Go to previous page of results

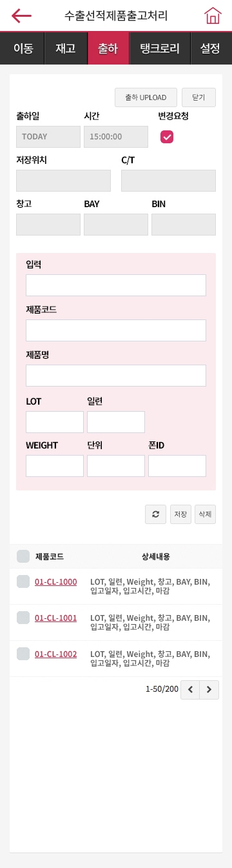coord(190,690)
